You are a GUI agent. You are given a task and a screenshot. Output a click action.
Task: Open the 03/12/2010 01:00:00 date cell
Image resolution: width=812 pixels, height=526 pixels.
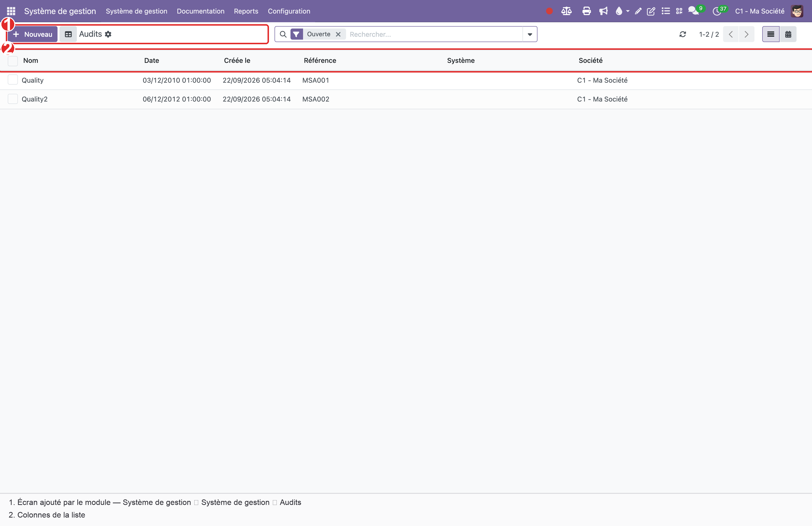click(x=177, y=80)
